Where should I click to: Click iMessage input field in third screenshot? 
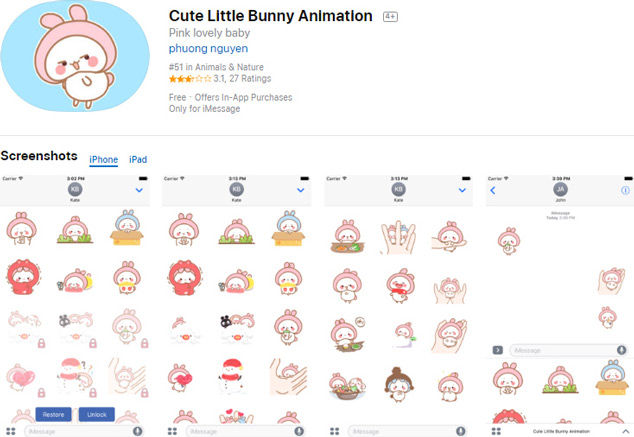[407, 431]
